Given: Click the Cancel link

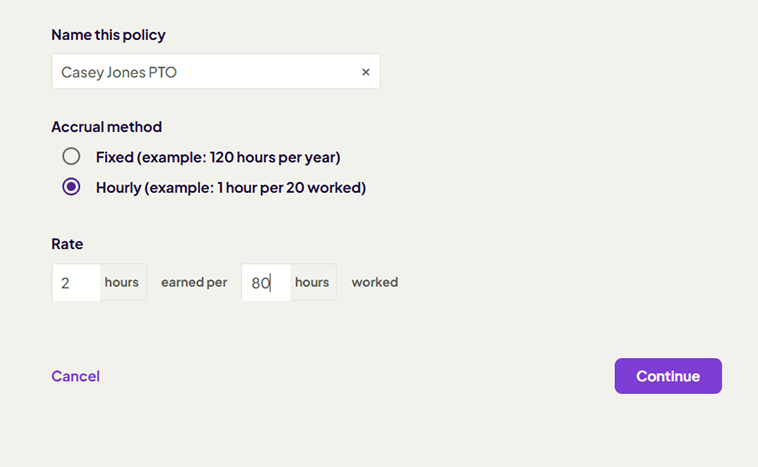Looking at the screenshot, I should 76,376.
